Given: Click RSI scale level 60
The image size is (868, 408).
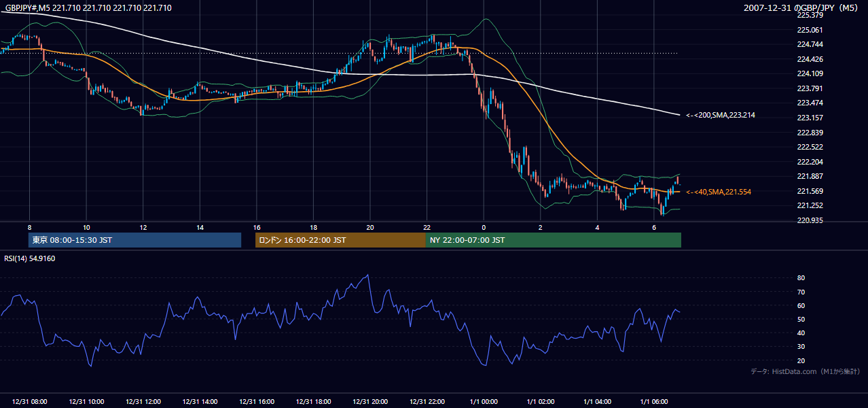Looking at the screenshot, I should coord(801,306).
